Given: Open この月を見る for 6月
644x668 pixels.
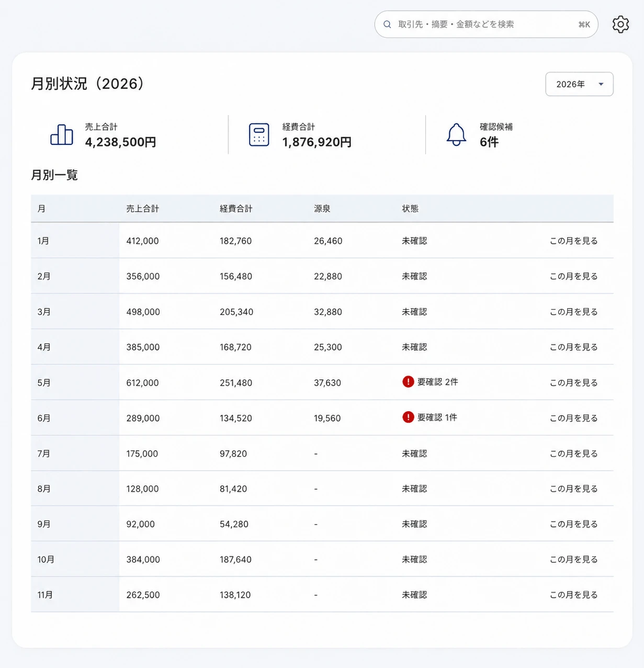Looking at the screenshot, I should click(573, 418).
